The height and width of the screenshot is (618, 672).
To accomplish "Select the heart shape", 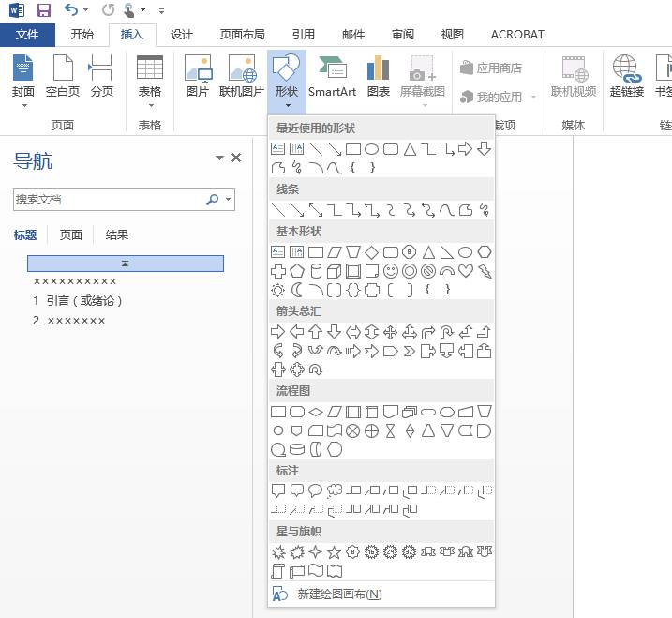I will [x=466, y=271].
